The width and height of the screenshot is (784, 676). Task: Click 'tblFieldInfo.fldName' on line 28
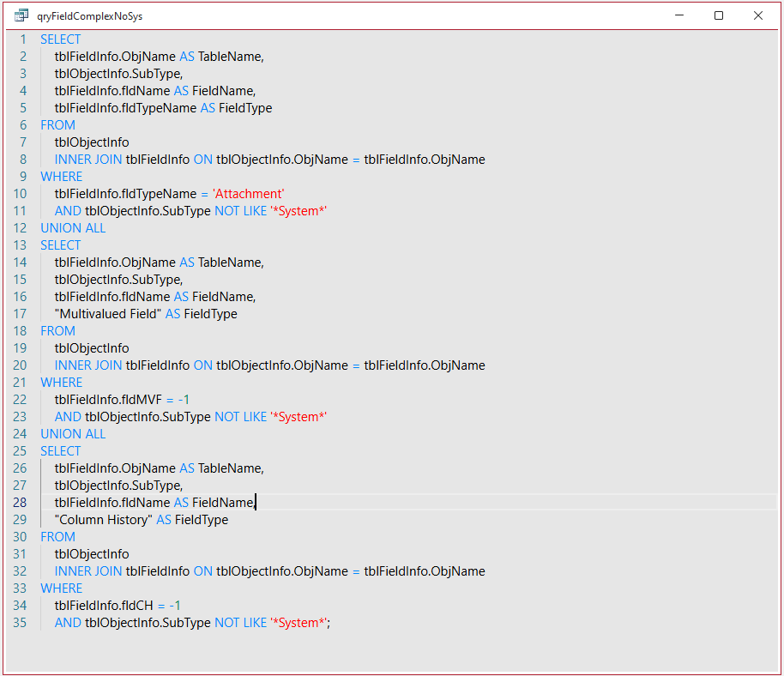pos(112,503)
